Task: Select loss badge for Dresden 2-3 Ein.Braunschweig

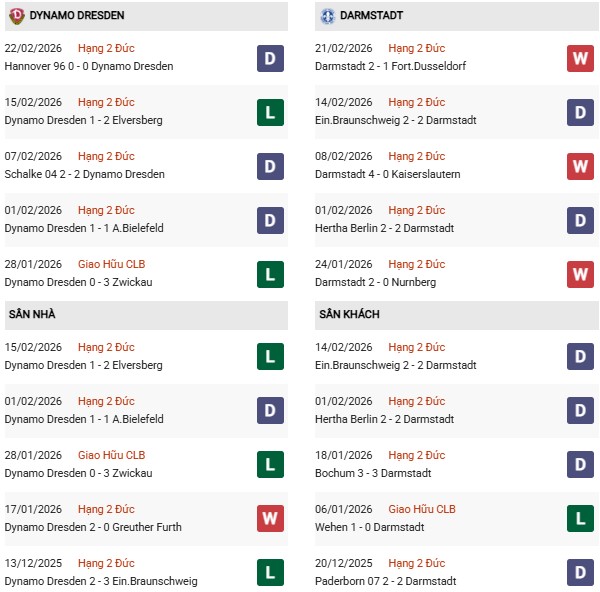Action: point(270,573)
